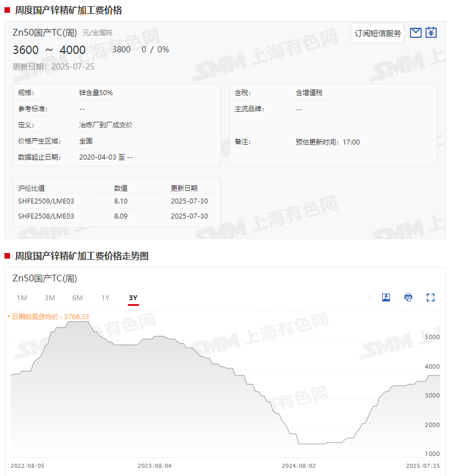Click the 2025-07-30 date in SHFE2509 row
The width and height of the screenshot is (450, 476).
[x=189, y=201]
